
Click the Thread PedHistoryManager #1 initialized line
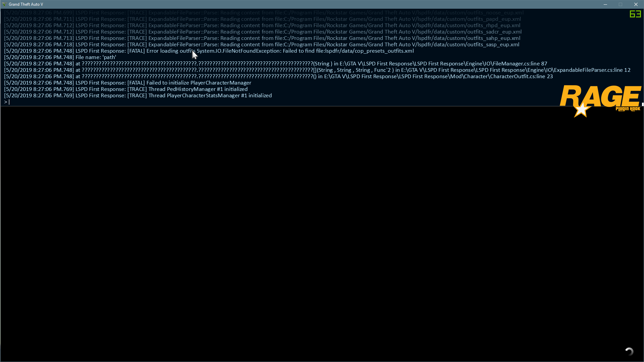click(x=126, y=89)
